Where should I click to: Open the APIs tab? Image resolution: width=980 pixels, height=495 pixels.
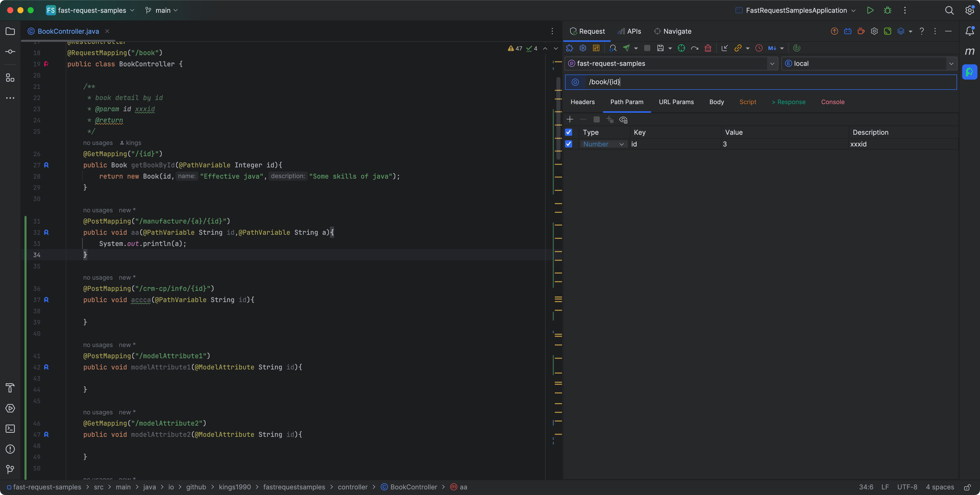(x=630, y=31)
